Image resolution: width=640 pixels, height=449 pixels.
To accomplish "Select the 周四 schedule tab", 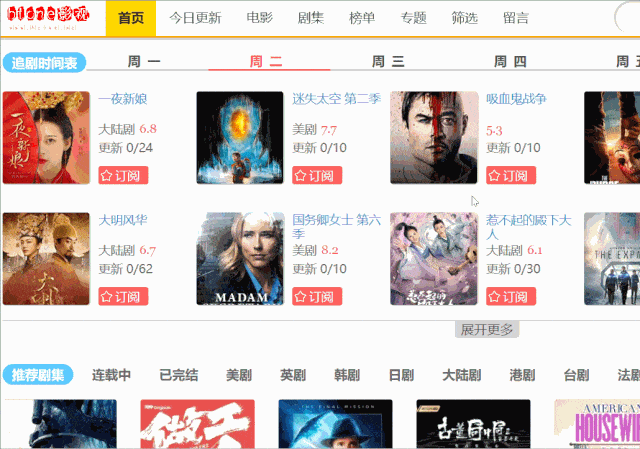I will pyautogui.click(x=510, y=62).
